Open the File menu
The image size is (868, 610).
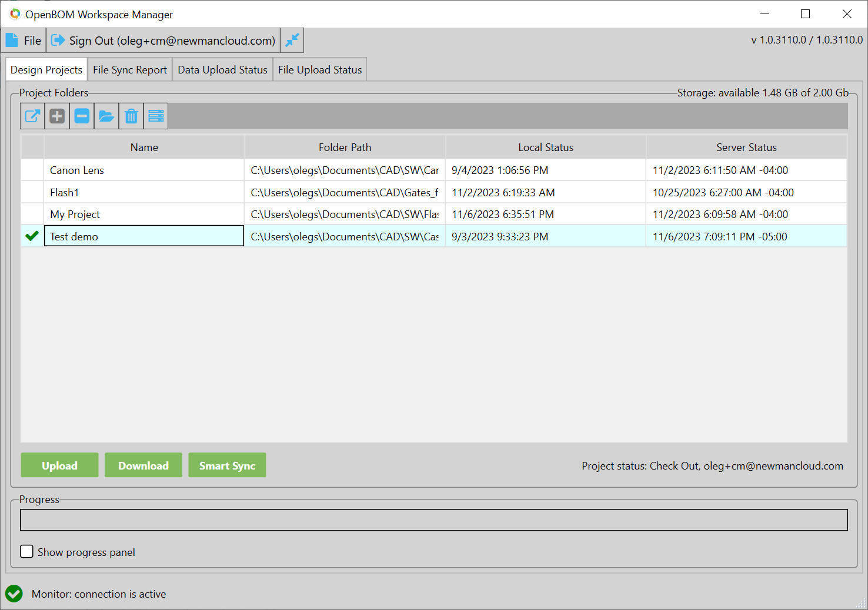point(24,41)
